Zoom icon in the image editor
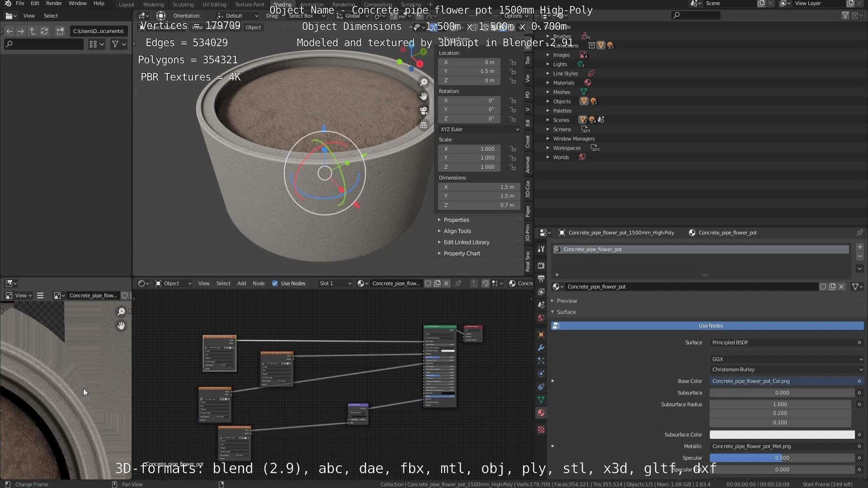This screenshot has height=488, width=868. [x=121, y=312]
